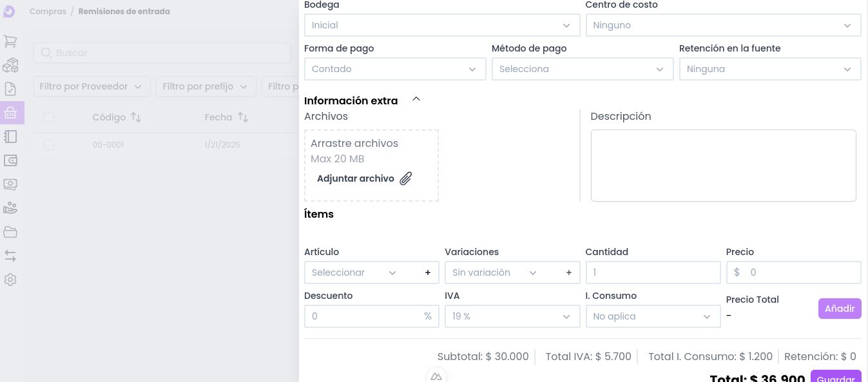Open the settings gear in sidebar
868x382 pixels.
pos(10,280)
